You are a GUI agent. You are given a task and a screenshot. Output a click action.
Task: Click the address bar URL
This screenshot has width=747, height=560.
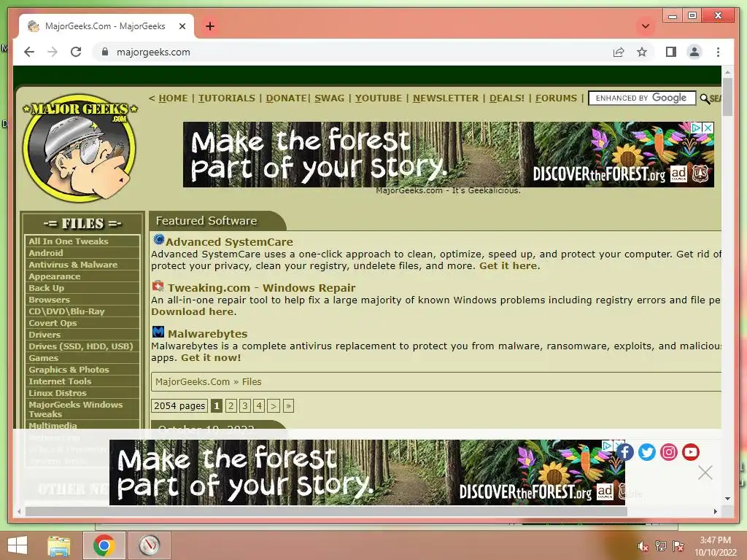[x=153, y=52]
